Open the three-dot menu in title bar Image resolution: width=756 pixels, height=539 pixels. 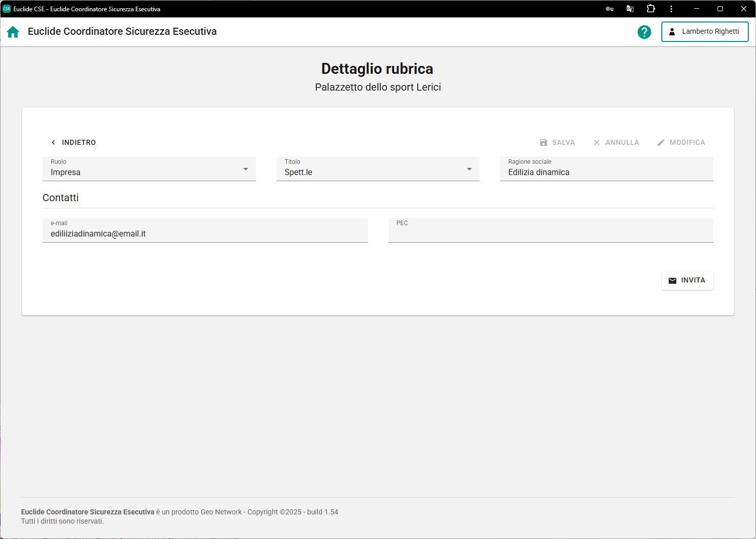(x=671, y=9)
